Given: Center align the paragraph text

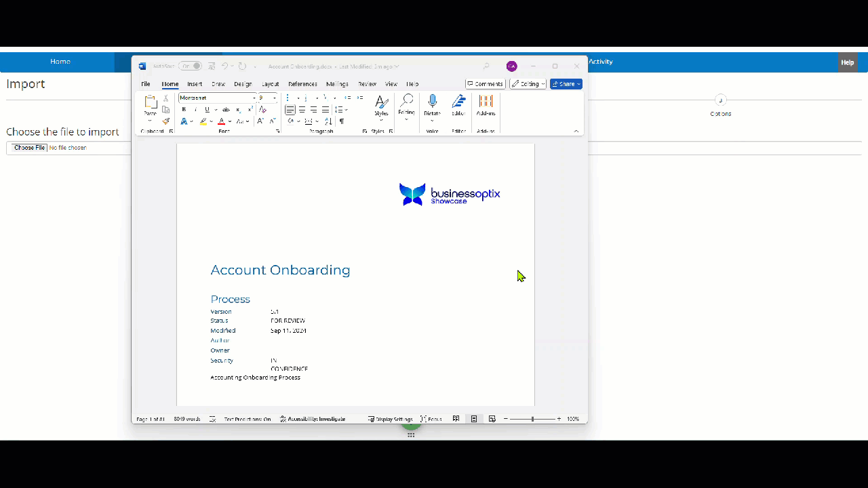Looking at the screenshot, I should pyautogui.click(x=302, y=110).
